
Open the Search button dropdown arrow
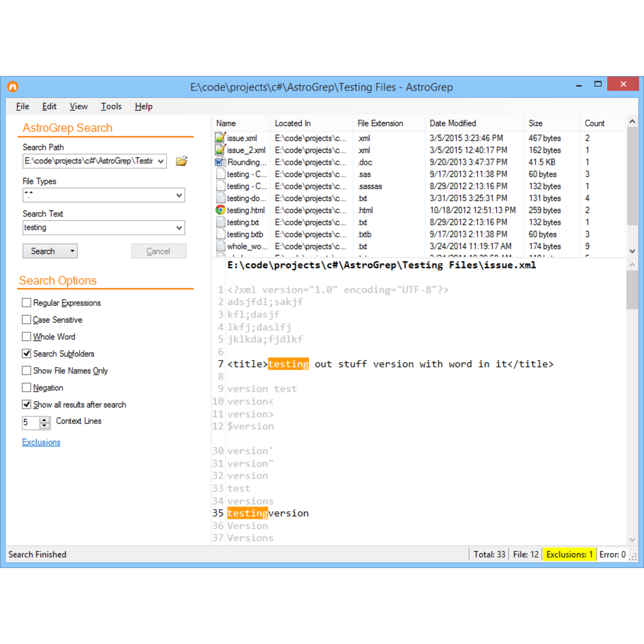click(72, 251)
